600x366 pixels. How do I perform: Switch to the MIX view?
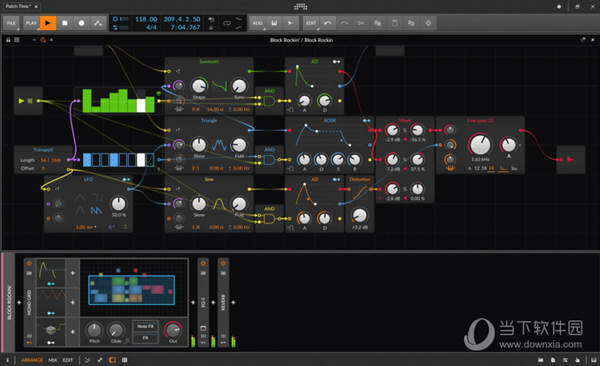point(53,360)
